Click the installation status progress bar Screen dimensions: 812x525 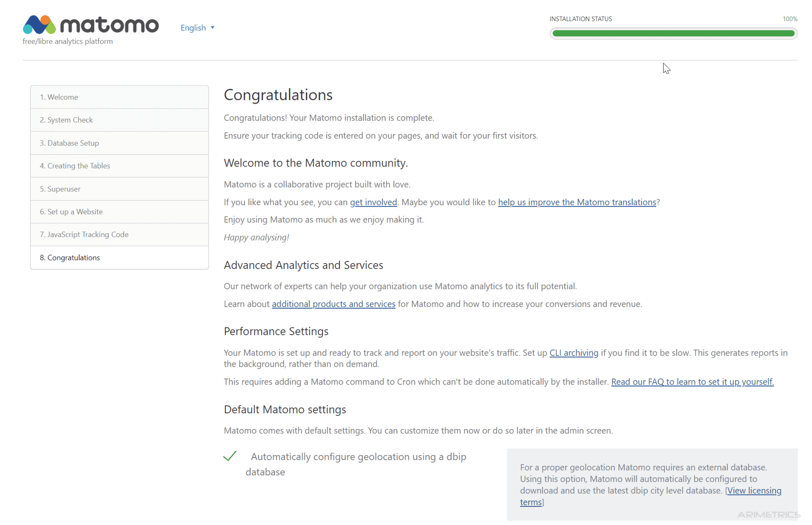tap(673, 33)
